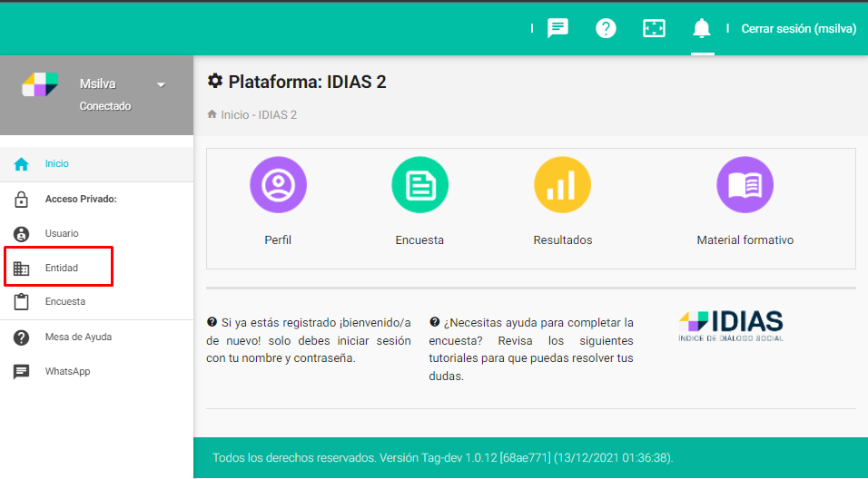Open WhatsApp in the sidebar
The width and height of the screenshot is (868, 479).
(x=96, y=371)
